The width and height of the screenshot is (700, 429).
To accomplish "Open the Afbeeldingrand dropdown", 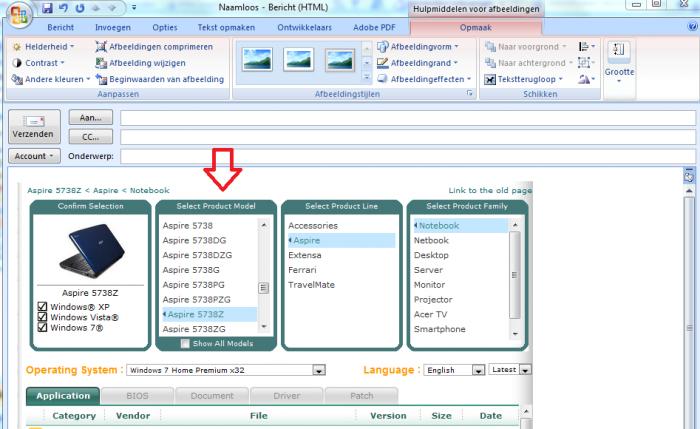I will [x=417, y=63].
